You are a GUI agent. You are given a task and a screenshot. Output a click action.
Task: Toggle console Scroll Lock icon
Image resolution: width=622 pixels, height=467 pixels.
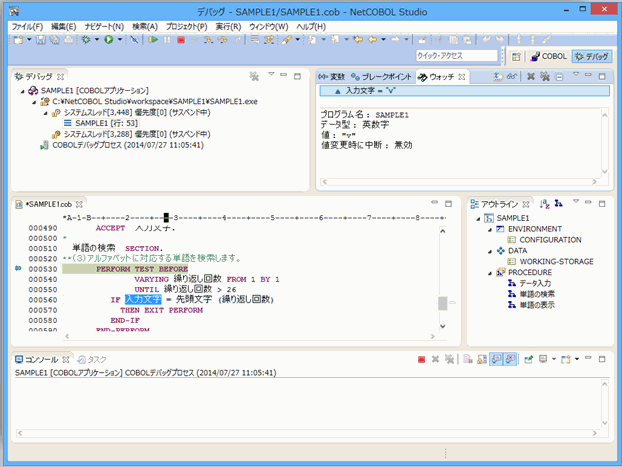point(482,359)
